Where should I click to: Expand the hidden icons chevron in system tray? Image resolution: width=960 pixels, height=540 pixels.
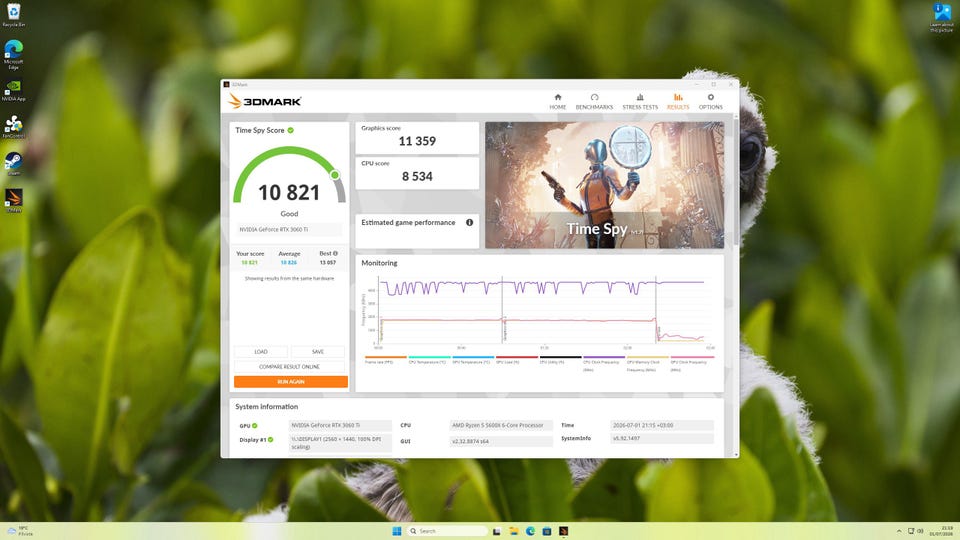pos(899,531)
